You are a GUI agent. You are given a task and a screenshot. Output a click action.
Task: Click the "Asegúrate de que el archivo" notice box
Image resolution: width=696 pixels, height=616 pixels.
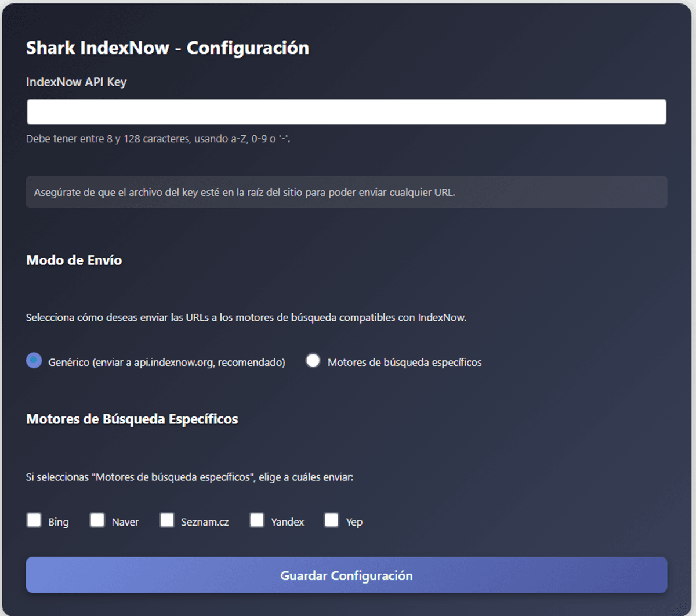346,192
